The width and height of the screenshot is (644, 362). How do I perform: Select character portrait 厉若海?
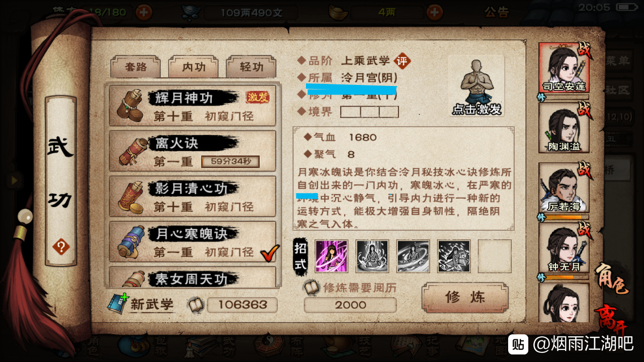[563, 188]
